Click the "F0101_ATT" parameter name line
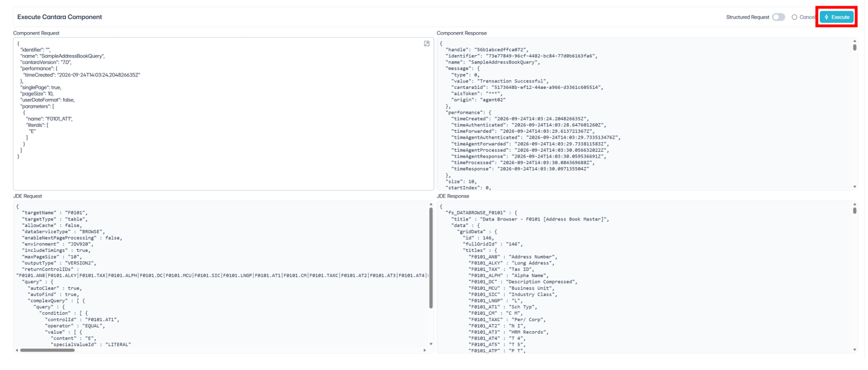868x370 pixels. pyautogui.click(x=50, y=118)
